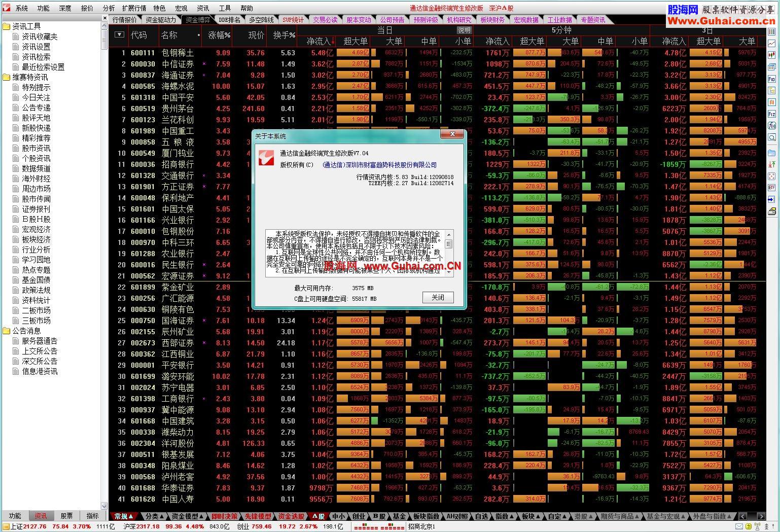Select stock row 002304 洋河股份

click(x=437, y=443)
